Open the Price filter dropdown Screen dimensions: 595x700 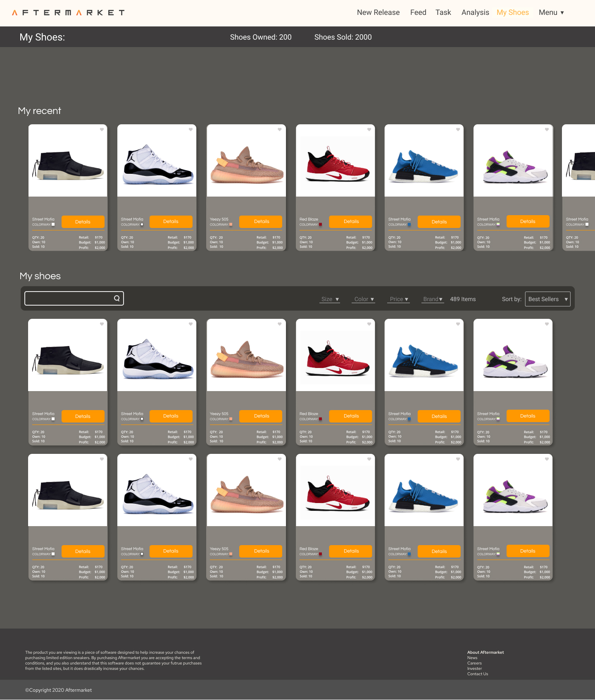click(399, 299)
